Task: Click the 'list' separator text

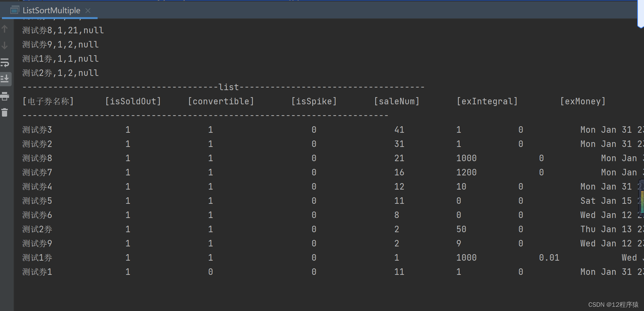Action: [x=229, y=87]
